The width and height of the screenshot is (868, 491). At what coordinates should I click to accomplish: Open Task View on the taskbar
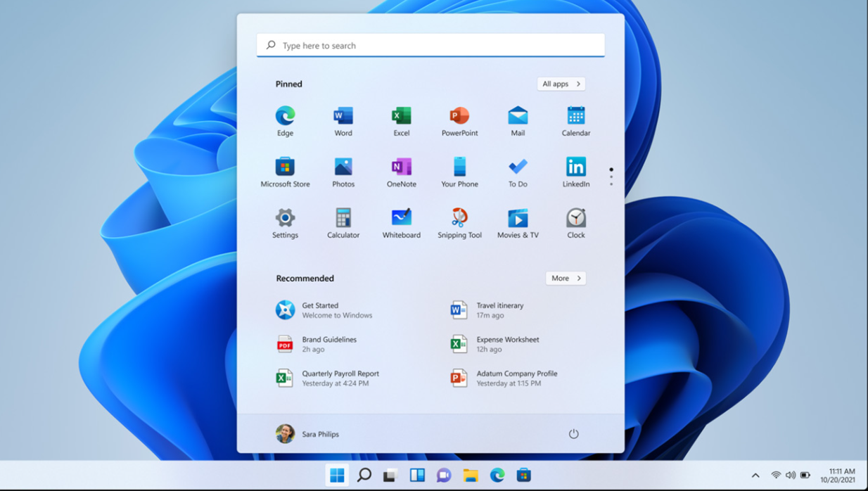[390, 475]
